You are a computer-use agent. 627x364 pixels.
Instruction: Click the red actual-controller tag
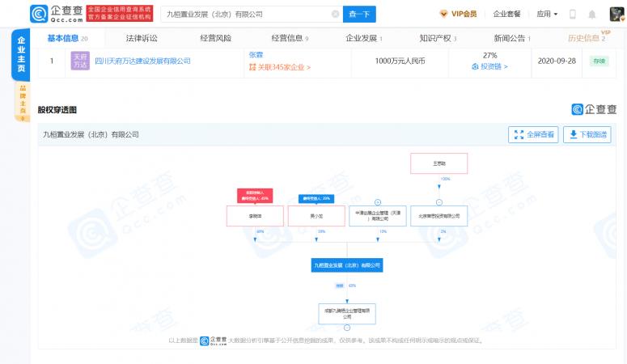255,196
